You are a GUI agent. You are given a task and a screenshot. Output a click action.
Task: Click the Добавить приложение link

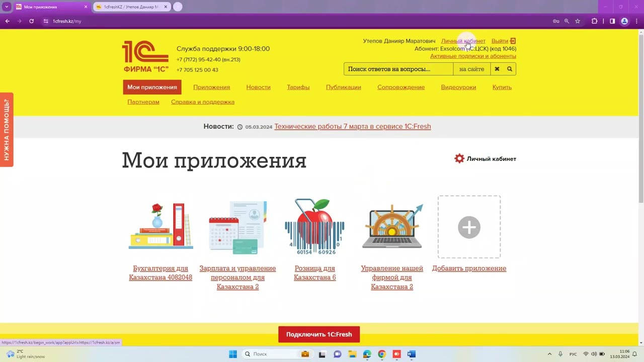click(469, 268)
